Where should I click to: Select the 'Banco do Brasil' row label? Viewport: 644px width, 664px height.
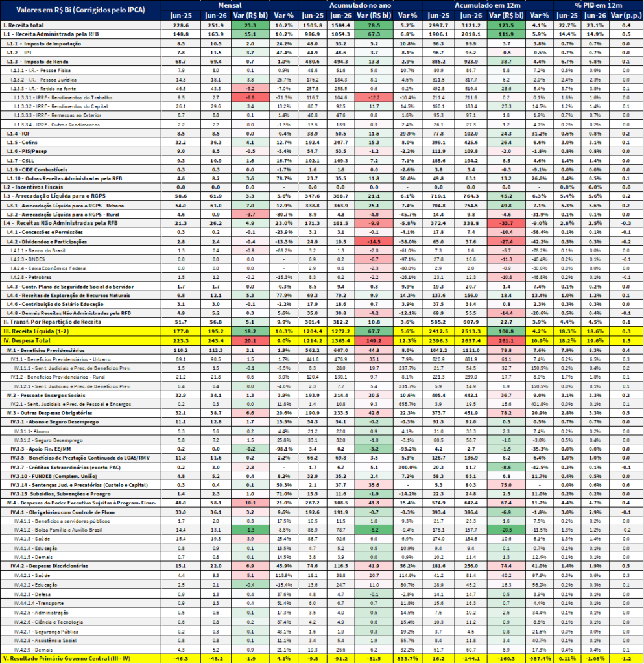pyautogui.click(x=38, y=250)
